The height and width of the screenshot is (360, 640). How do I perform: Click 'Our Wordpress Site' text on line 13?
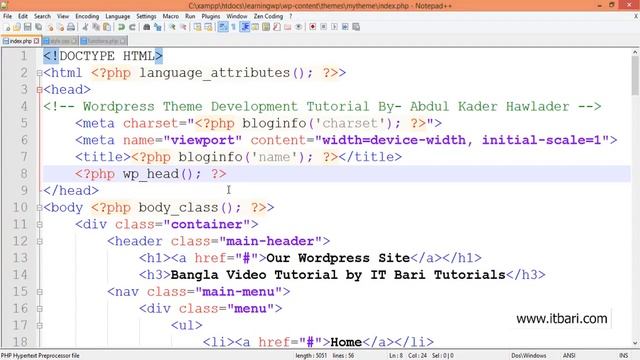tap(338, 258)
